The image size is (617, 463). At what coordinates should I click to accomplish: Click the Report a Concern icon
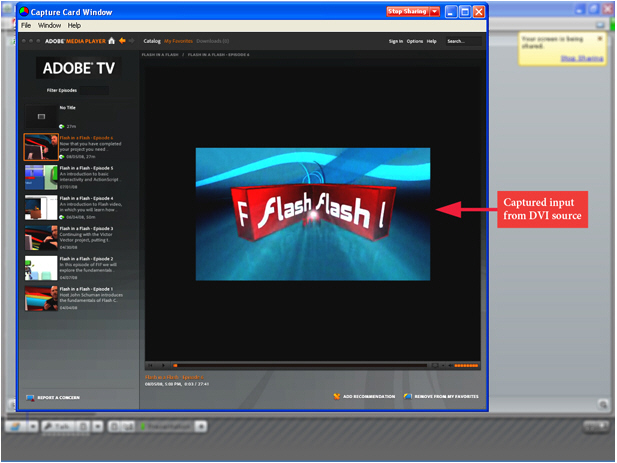click(x=30, y=397)
